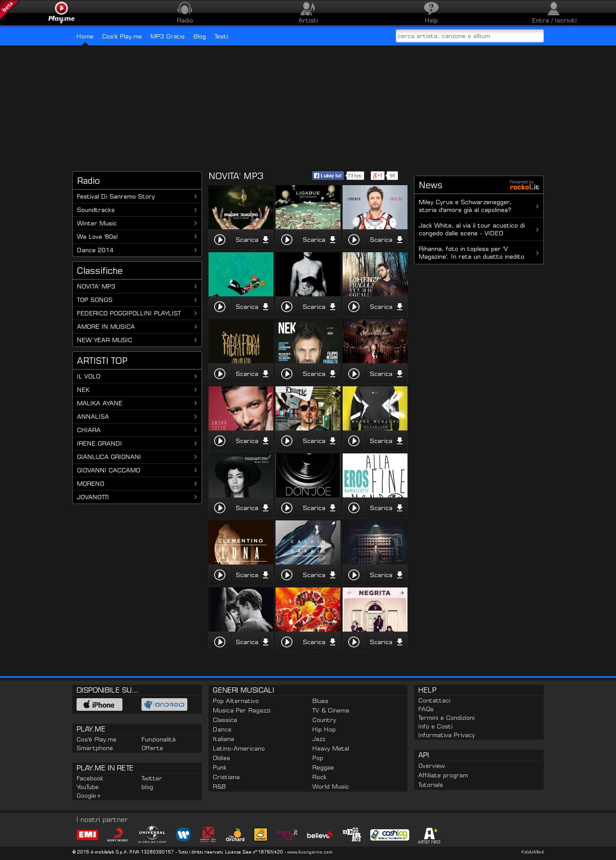Play the track under the Ligabue cover
Image resolution: width=616 pixels, height=860 pixels.
287,240
